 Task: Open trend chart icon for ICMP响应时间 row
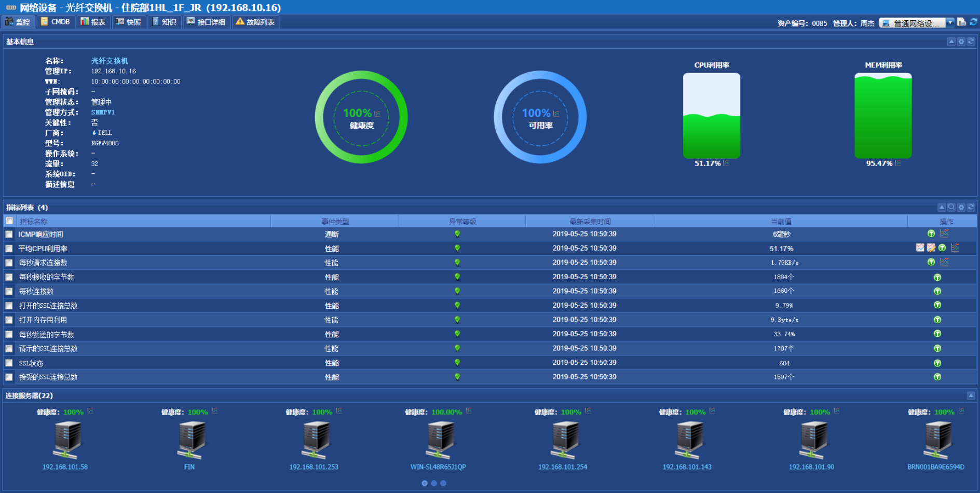[944, 234]
